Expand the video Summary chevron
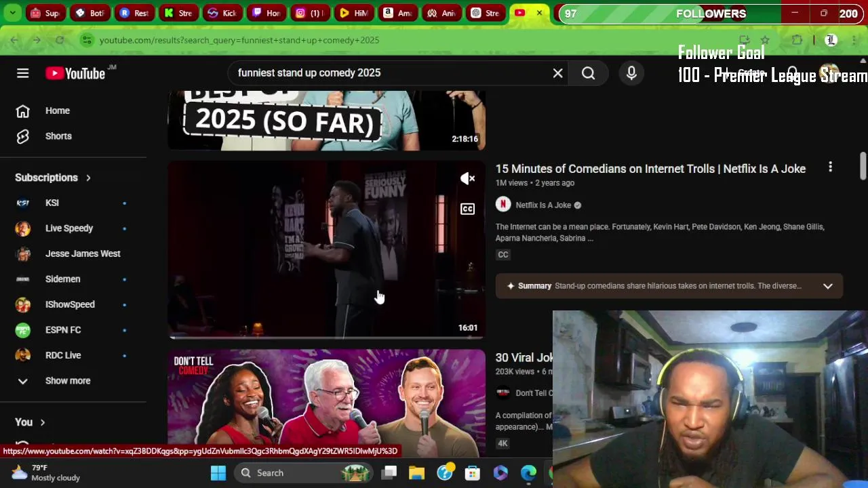This screenshot has width=868, height=488. tap(827, 286)
